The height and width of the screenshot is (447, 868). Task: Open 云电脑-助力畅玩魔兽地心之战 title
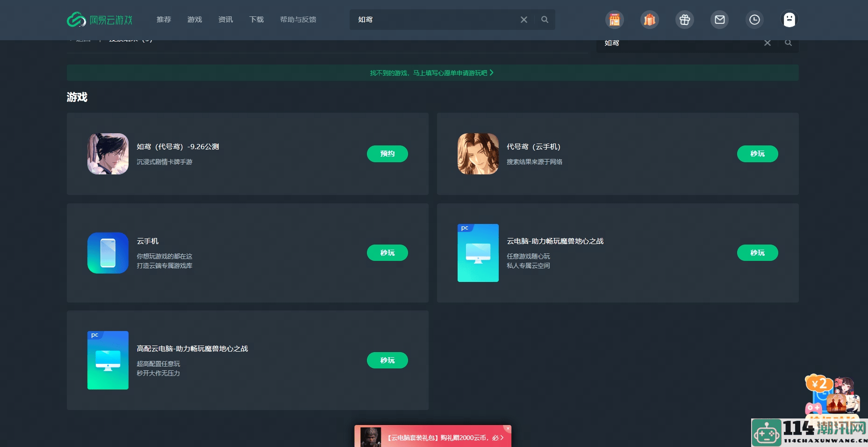tap(555, 241)
